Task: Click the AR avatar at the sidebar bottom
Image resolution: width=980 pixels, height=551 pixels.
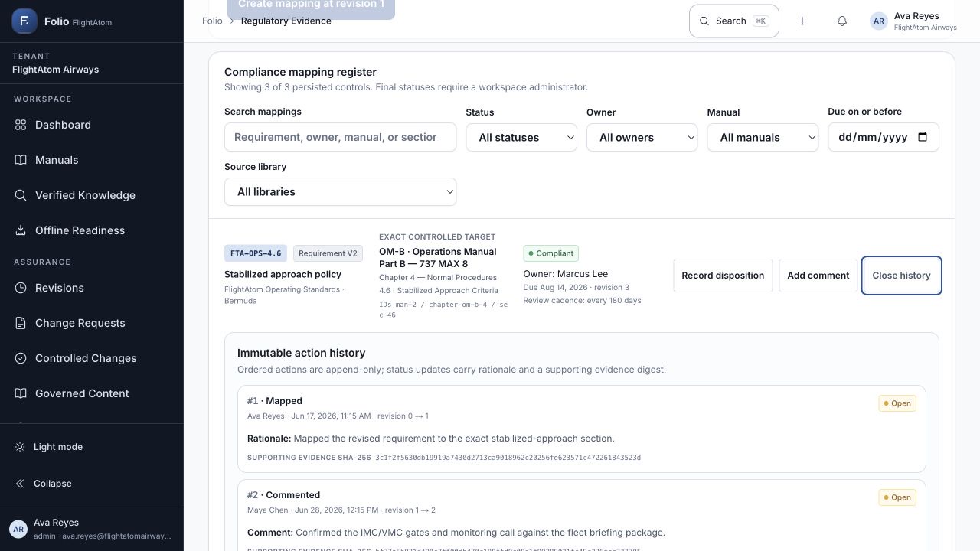Action: pyautogui.click(x=18, y=529)
